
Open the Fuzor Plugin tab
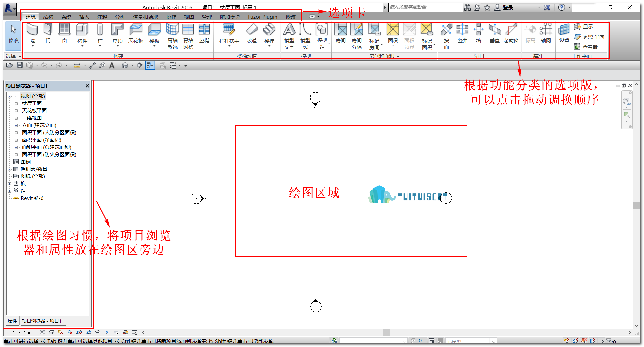[x=262, y=17]
